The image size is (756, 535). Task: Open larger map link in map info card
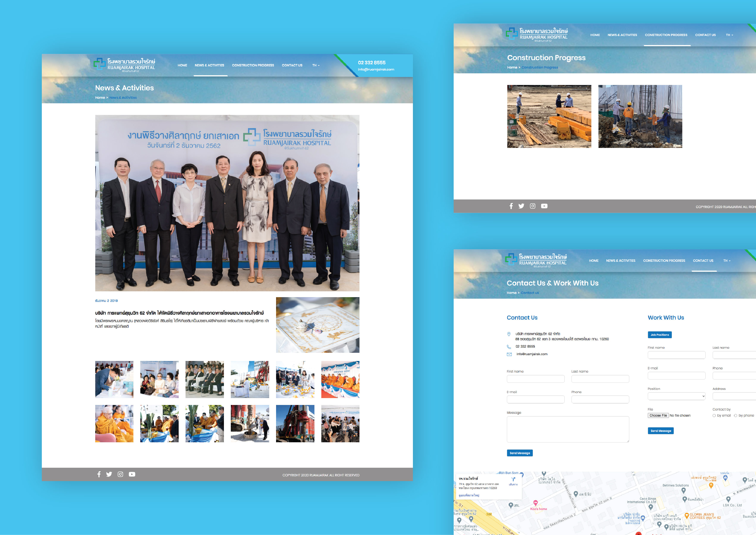(469, 495)
